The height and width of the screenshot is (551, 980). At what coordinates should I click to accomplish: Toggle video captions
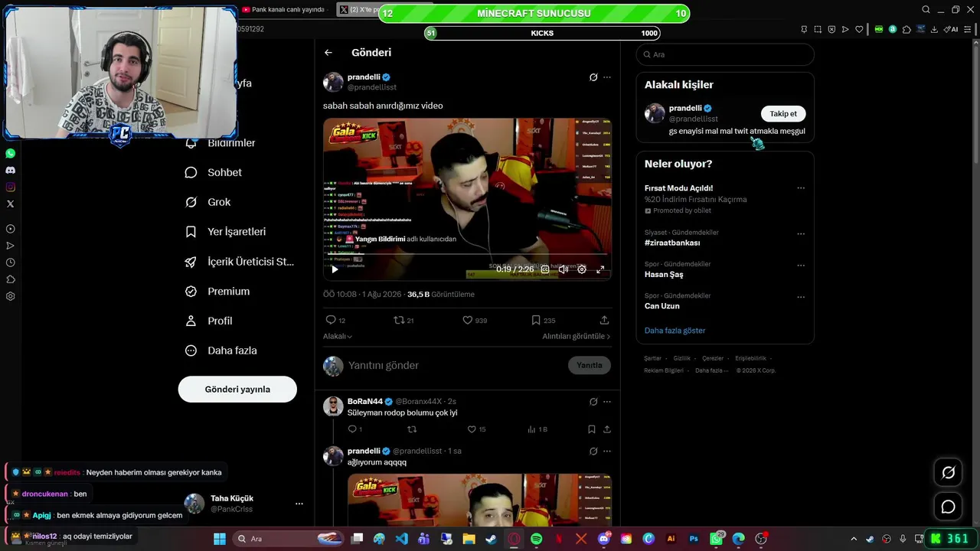point(545,269)
